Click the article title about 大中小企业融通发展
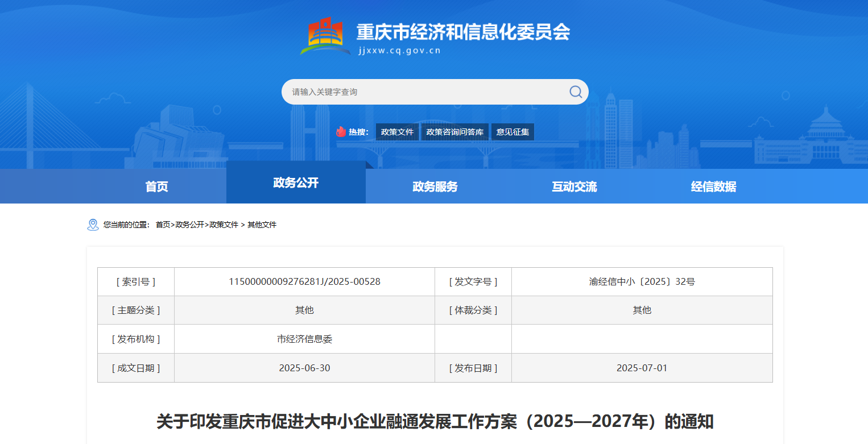Image resolution: width=868 pixels, height=444 pixels. coord(435,422)
